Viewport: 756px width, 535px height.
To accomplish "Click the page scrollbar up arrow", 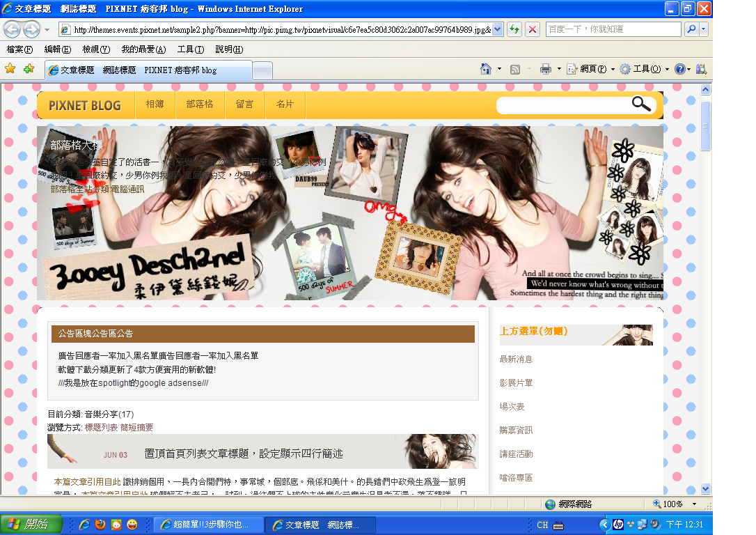I will pyautogui.click(x=705, y=90).
